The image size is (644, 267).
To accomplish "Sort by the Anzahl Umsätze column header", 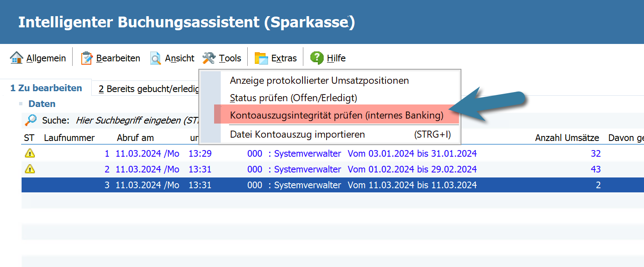I will pyautogui.click(x=567, y=138).
